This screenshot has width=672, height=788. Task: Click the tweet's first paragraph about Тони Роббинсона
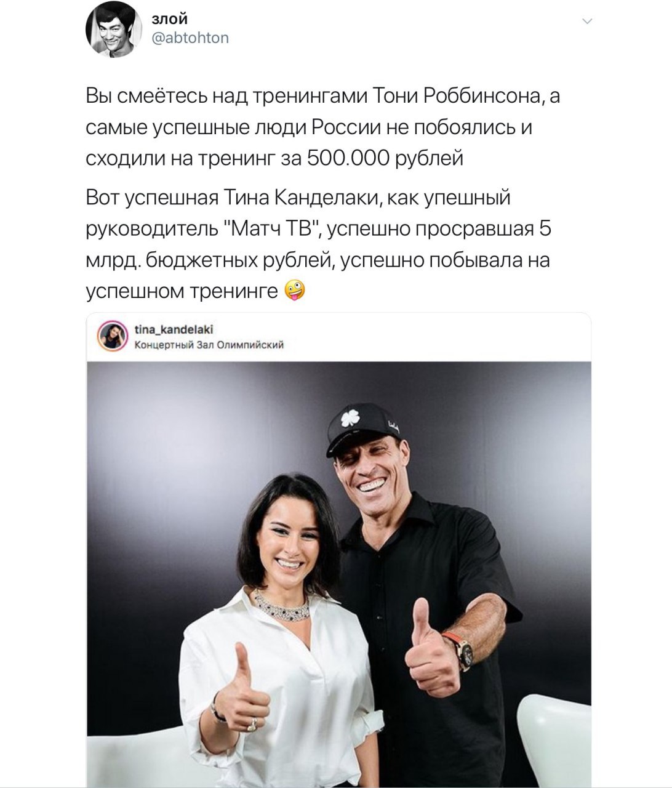click(x=322, y=128)
